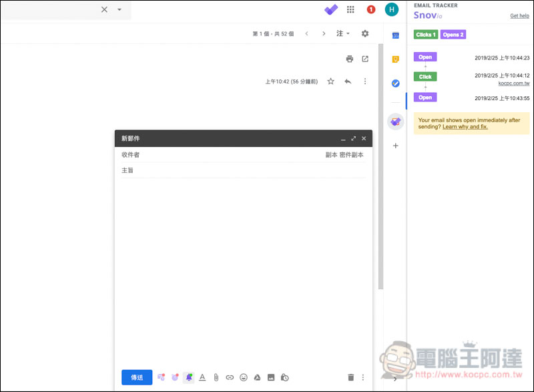Open email in a new window
Viewport: 534px width, 392px height.
coord(365,59)
